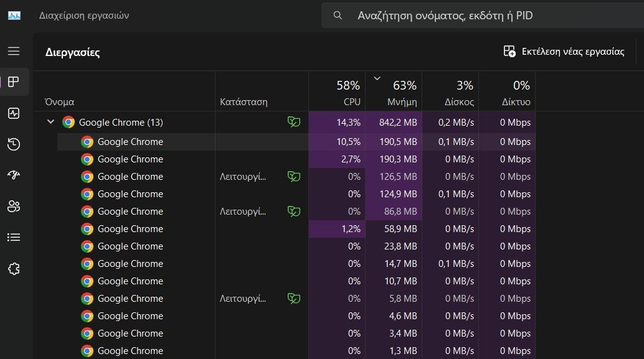Sort by the CPU column header
The width and height of the screenshot is (644, 359).
click(337, 91)
